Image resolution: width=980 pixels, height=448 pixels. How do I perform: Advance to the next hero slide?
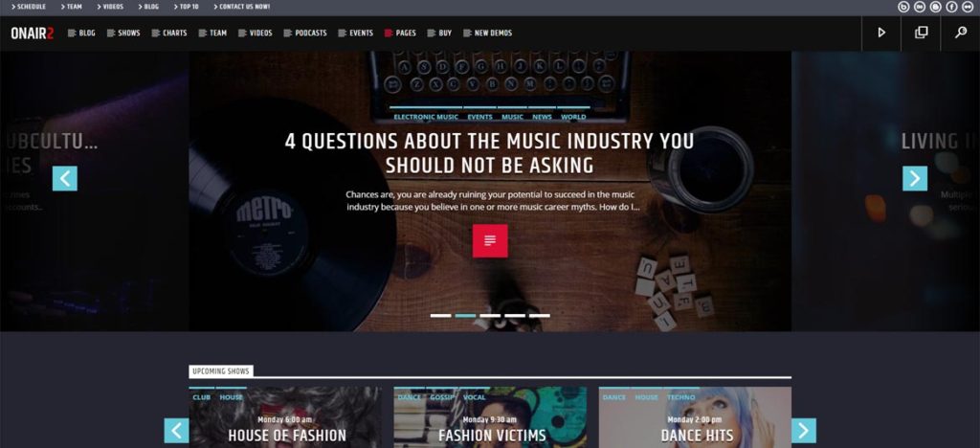coord(915,179)
